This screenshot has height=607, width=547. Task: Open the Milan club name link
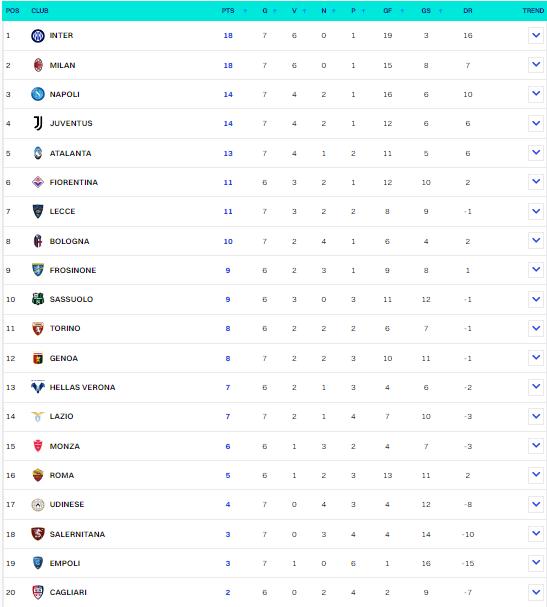62,65
